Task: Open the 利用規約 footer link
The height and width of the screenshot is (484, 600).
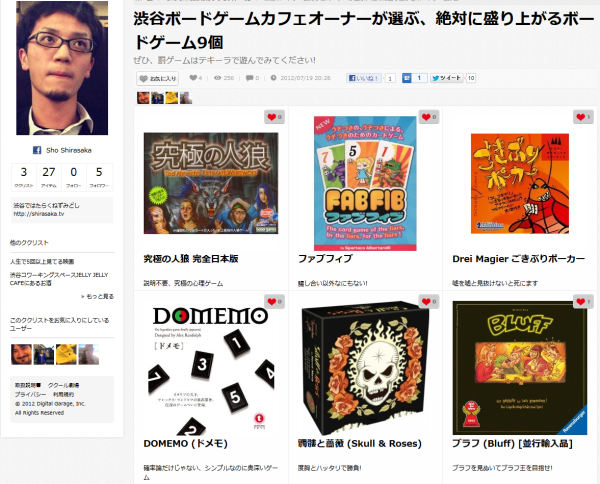Action: (63, 394)
